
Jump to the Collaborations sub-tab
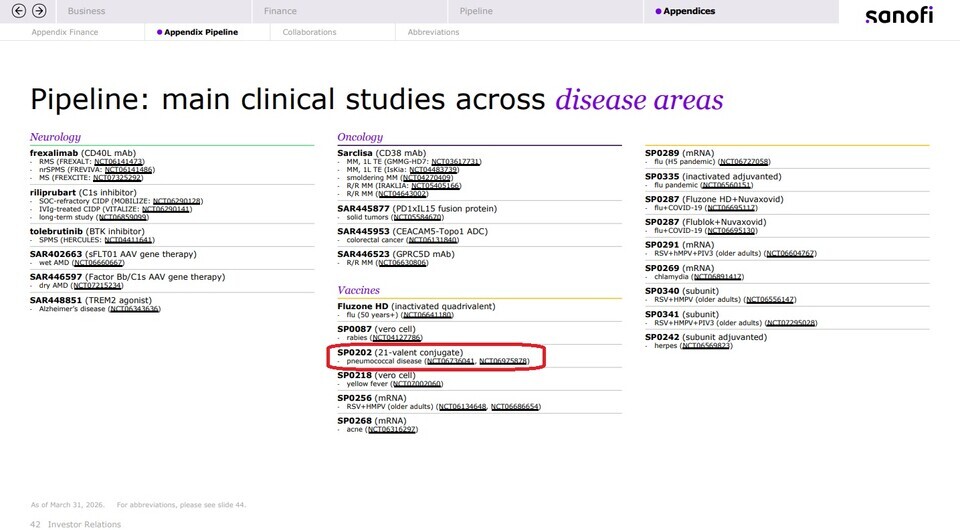(309, 32)
